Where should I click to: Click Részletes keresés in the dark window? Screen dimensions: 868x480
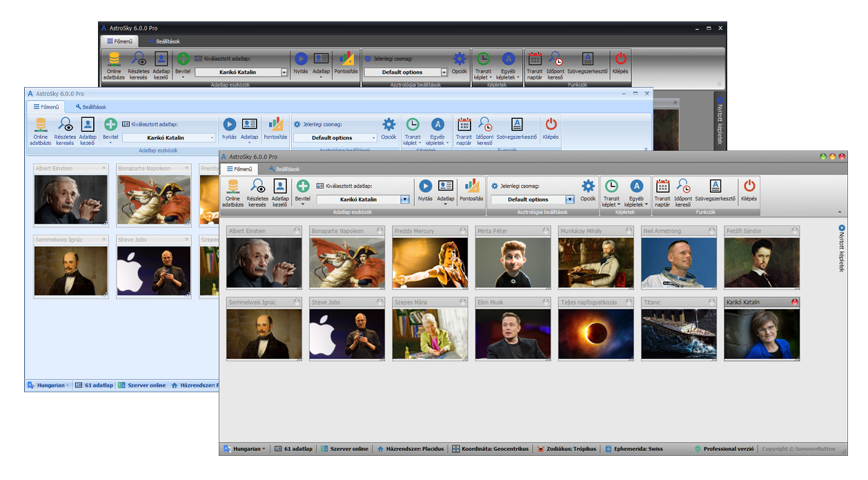pyautogui.click(x=139, y=66)
